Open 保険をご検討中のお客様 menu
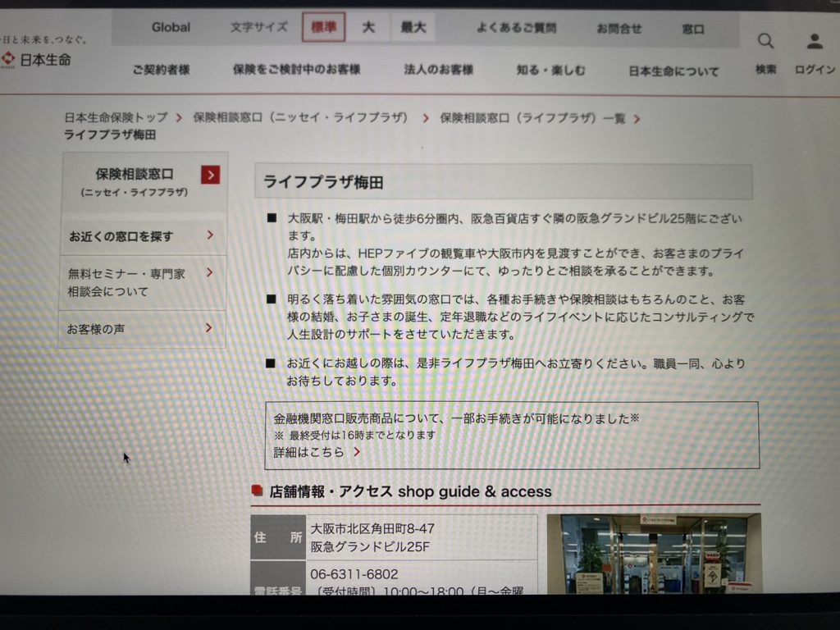 296,70
